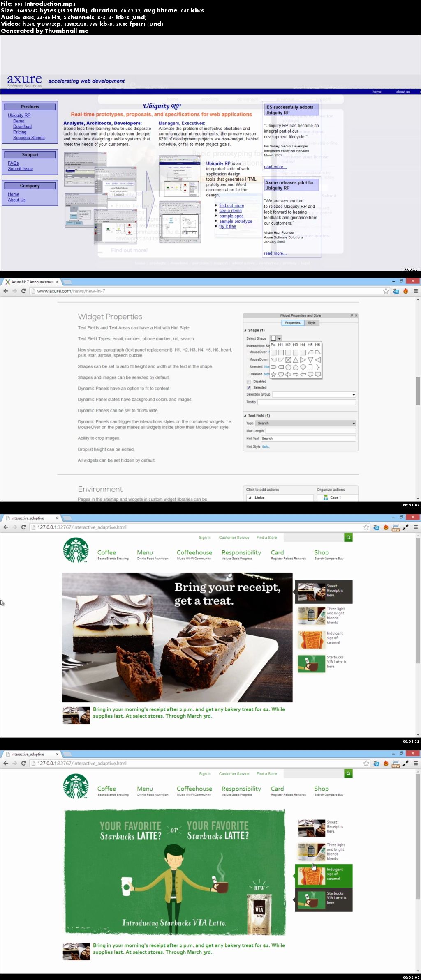The image size is (421, 980).
Task: Choose the Pa paragraph shape option
Action: pos(273,345)
